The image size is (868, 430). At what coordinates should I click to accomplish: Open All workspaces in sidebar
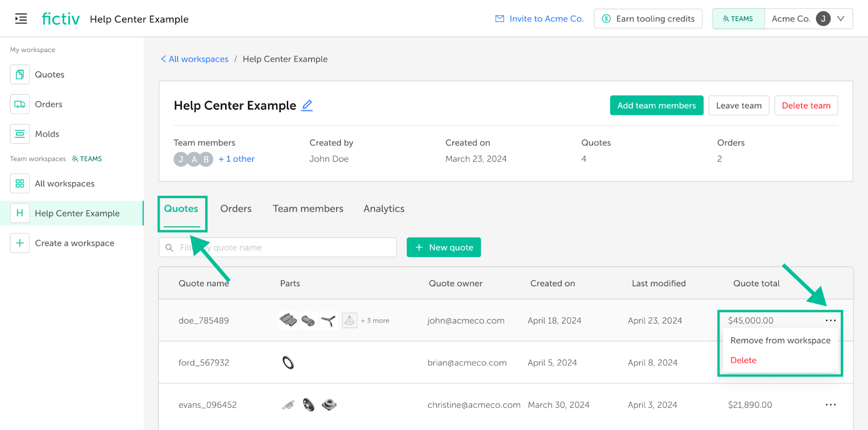(65, 183)
